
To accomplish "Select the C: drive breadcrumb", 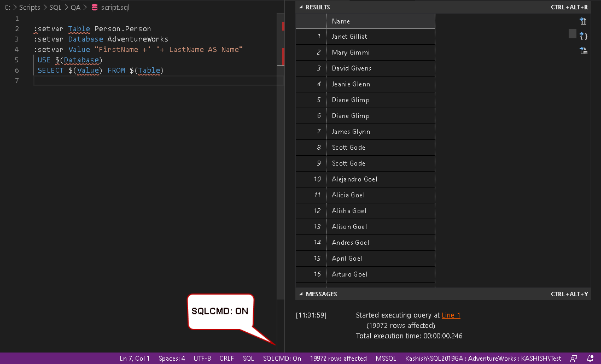I will [7, 7].
